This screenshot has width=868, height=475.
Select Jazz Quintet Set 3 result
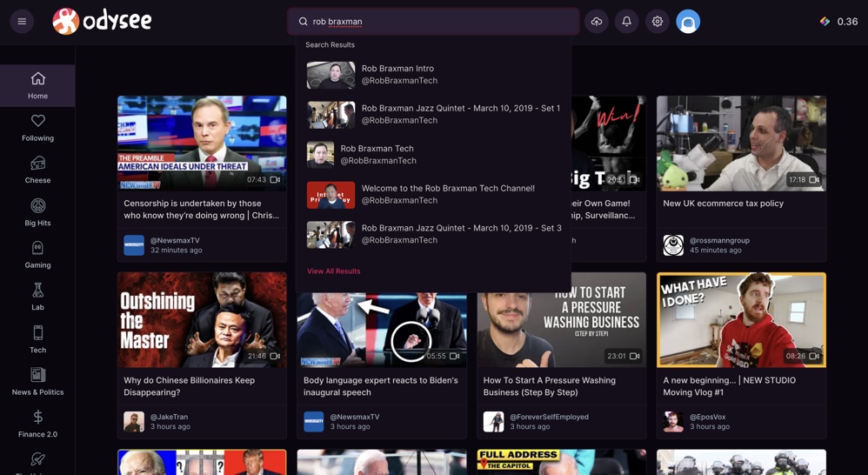(433, 234)
